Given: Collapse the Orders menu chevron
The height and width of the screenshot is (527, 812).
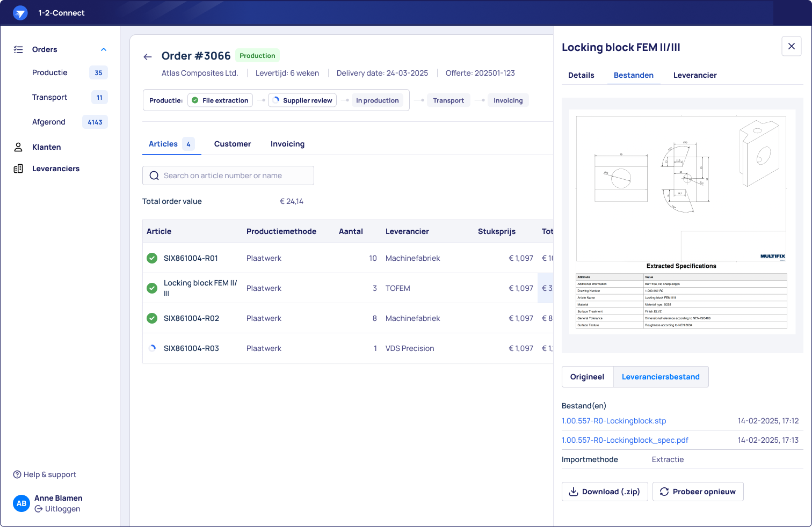Looking at the screenshot, I should click(x=104, y=49).
